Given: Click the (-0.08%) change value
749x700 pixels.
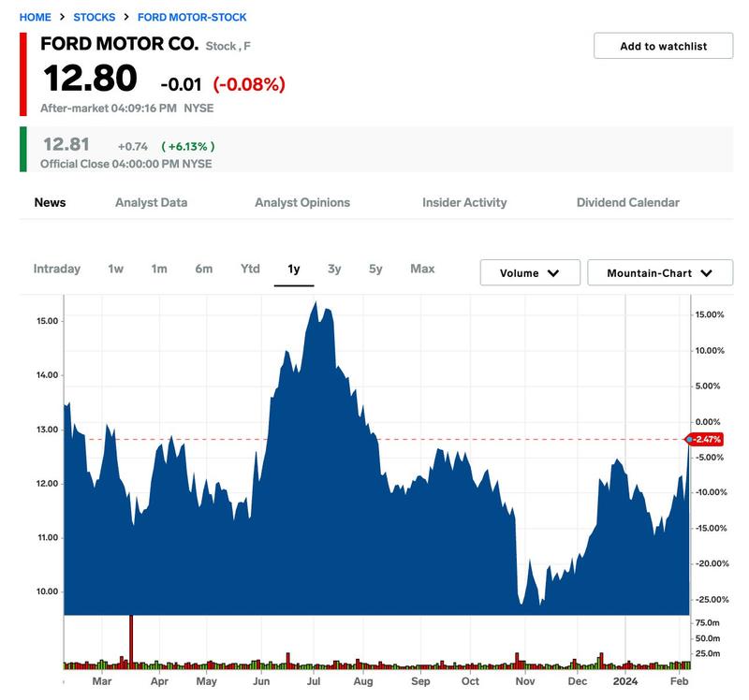Looking at the screenshot, I should click(x=249, y=84).
